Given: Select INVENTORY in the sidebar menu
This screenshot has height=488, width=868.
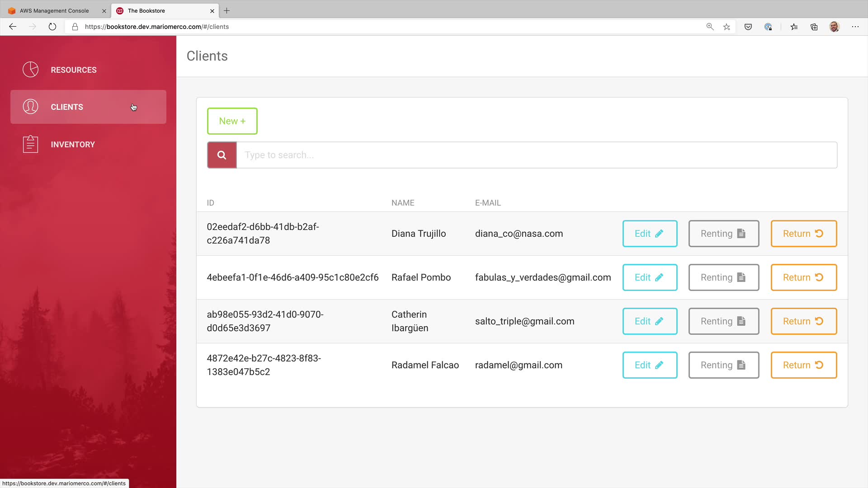Looking at the screenshot, I should pyautogui.click(x=73, y=145).
